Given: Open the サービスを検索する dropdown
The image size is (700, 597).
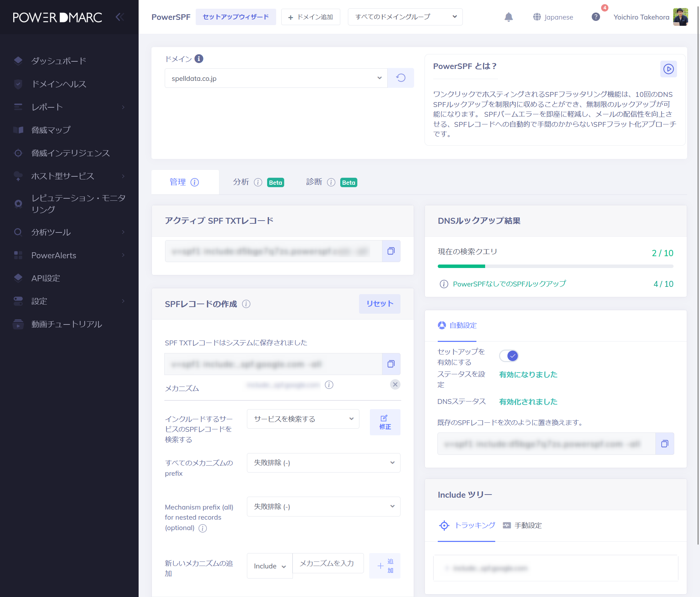Looking at the screenshot, I should coord(303,419).
